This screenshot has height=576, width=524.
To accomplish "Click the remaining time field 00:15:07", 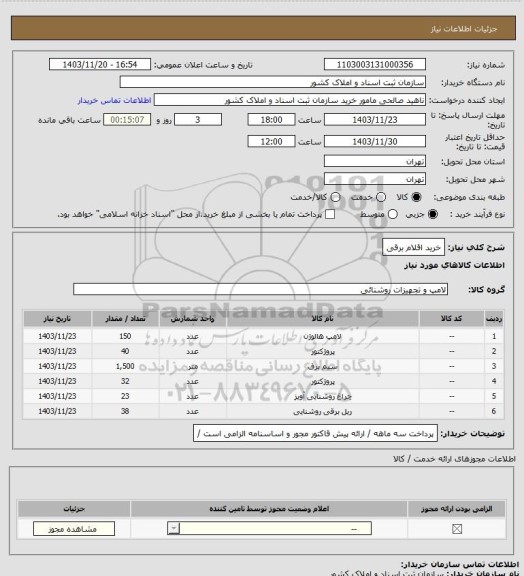I will point(127,120).
